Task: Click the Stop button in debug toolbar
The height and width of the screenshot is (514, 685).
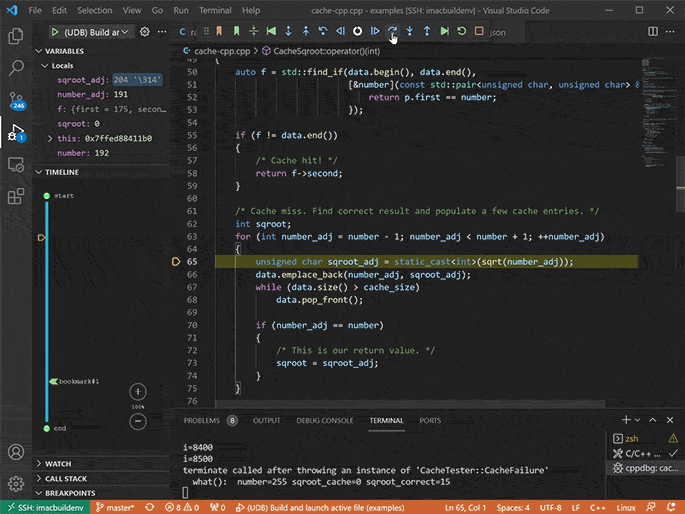Action: (480, 31)
